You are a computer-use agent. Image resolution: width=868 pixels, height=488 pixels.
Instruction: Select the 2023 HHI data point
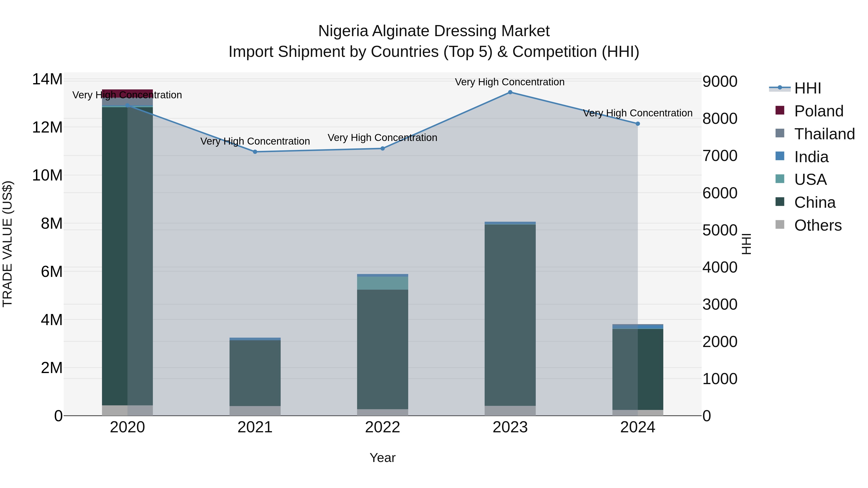(510, 92)
